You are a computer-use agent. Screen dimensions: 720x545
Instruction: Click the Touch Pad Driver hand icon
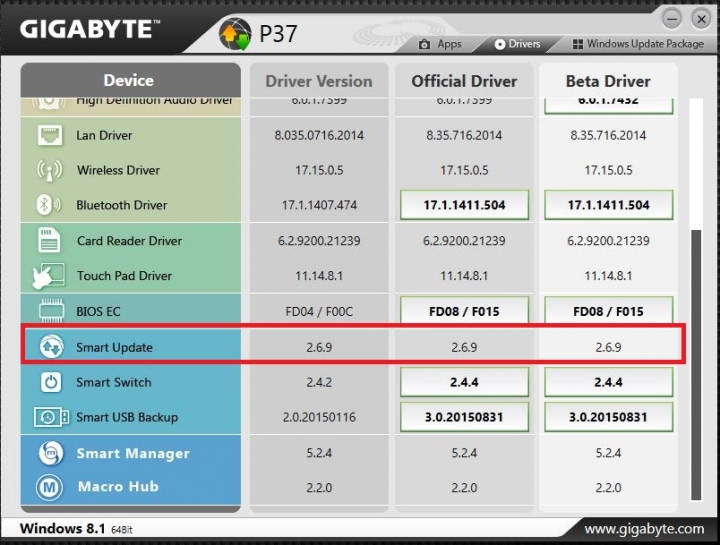pyautogui.click(x=49, y=276)
